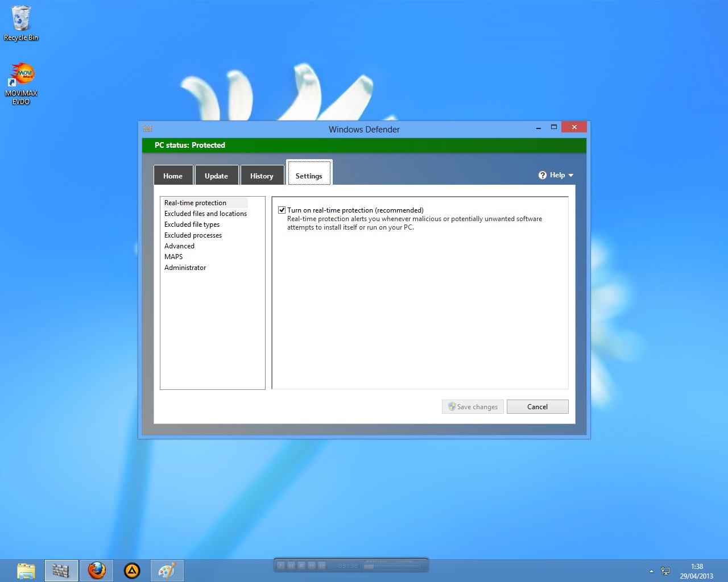This screenshot has height=582, width=728.
Task: Click Play on the taskbar media player
Action: pyautogui.click(x=281, y=566)
